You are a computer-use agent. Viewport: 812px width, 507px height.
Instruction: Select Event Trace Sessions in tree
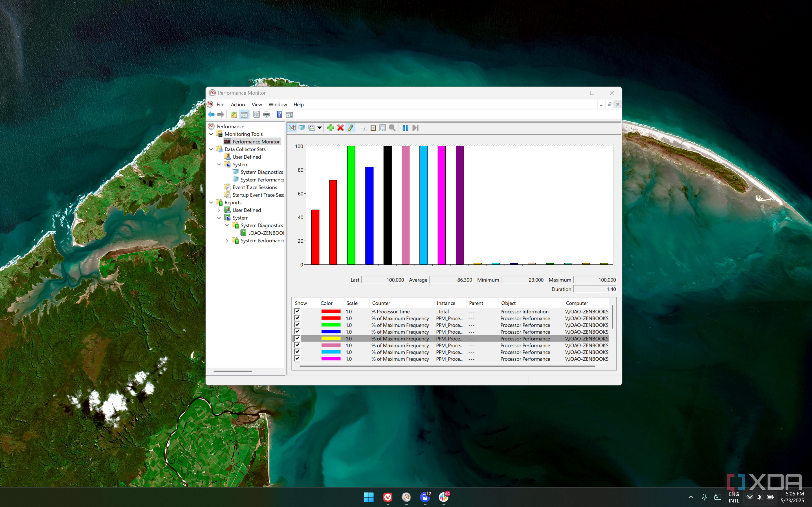click(254, 187)
